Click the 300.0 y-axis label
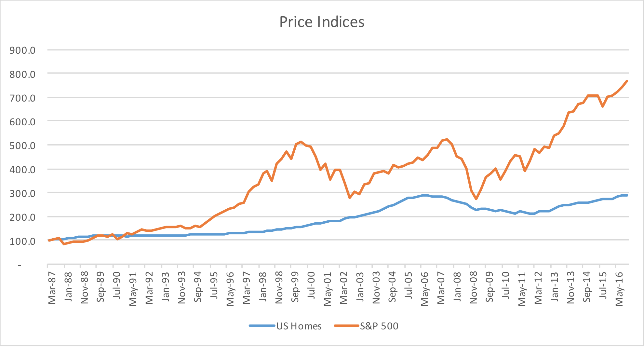Screen dimensions: 644x347 pyautogui.click(x=22, y=193)
